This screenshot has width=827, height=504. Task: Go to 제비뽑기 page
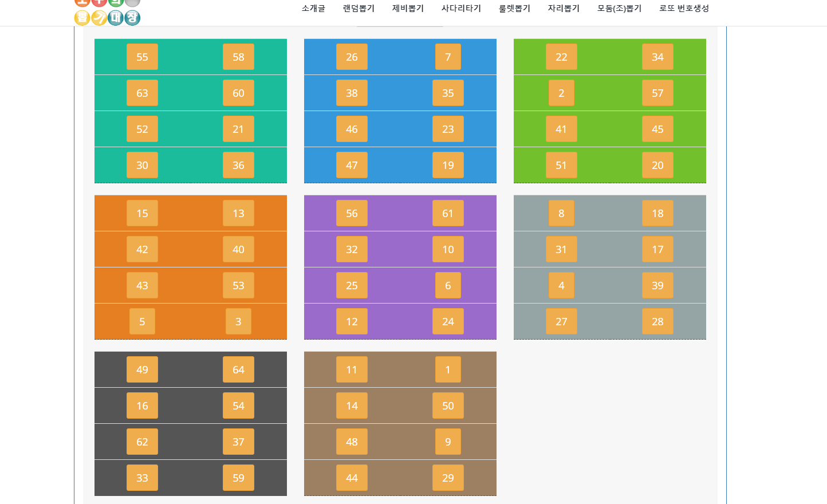click(408, 9)
